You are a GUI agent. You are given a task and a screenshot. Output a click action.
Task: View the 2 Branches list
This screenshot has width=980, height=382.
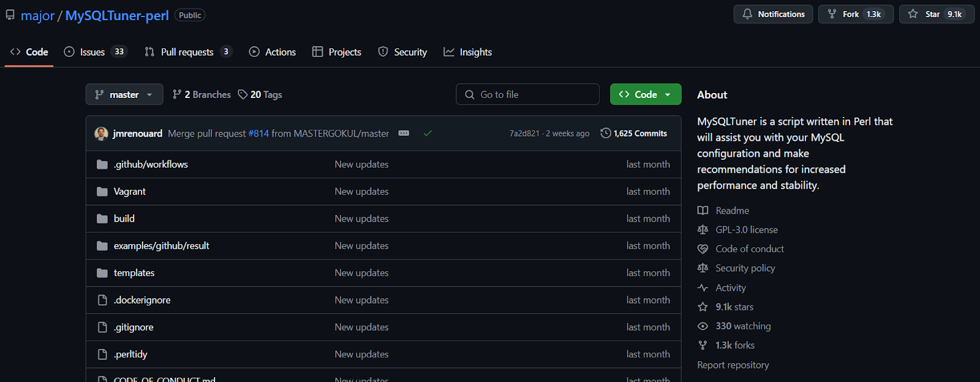[x=202, y=95]
